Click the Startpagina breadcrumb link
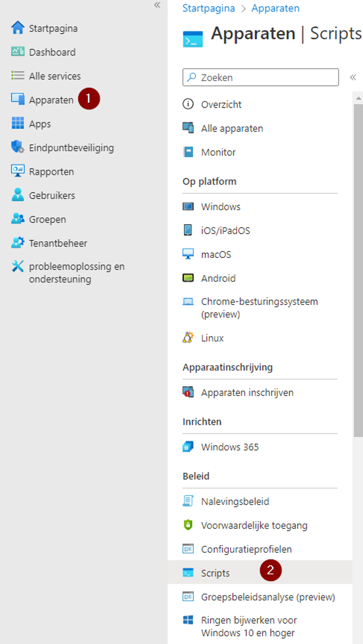 (209, 8)
